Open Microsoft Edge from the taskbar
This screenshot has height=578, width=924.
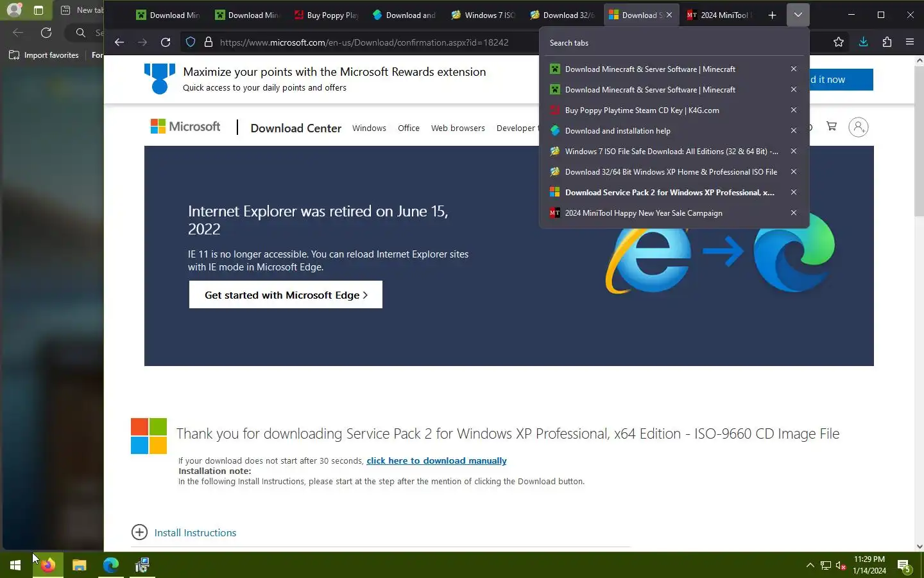[111, 565]
